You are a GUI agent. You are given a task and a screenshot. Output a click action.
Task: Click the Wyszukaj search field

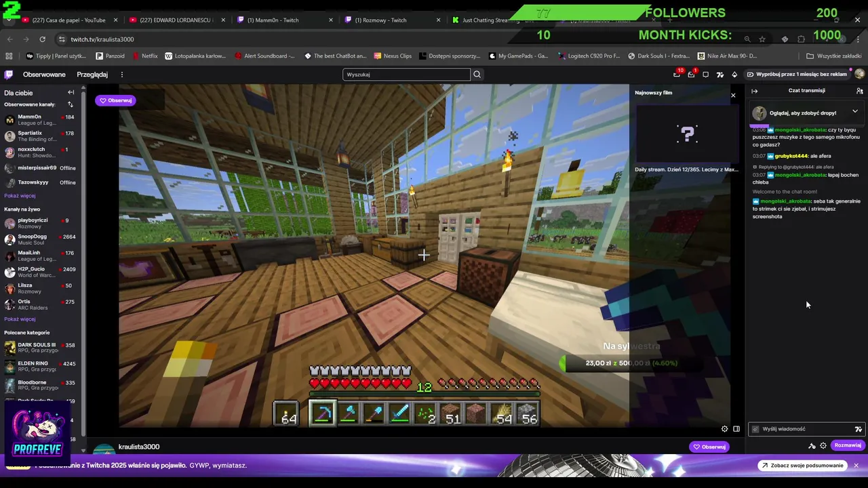point(406,75)
